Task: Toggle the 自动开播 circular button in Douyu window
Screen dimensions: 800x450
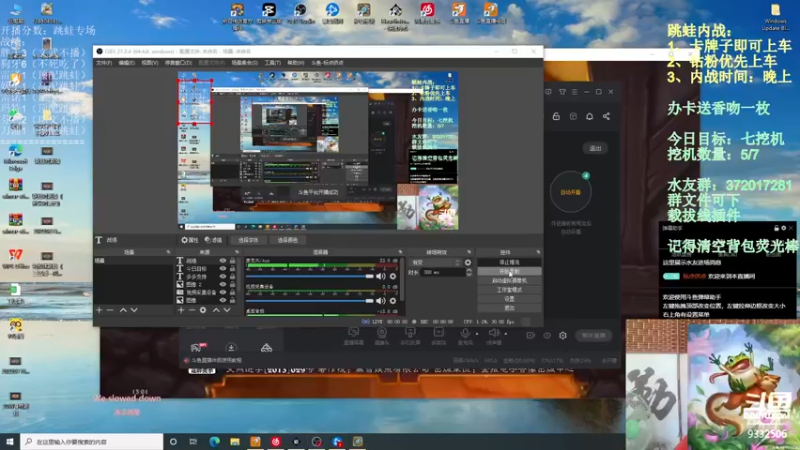Action: point(570,192)
